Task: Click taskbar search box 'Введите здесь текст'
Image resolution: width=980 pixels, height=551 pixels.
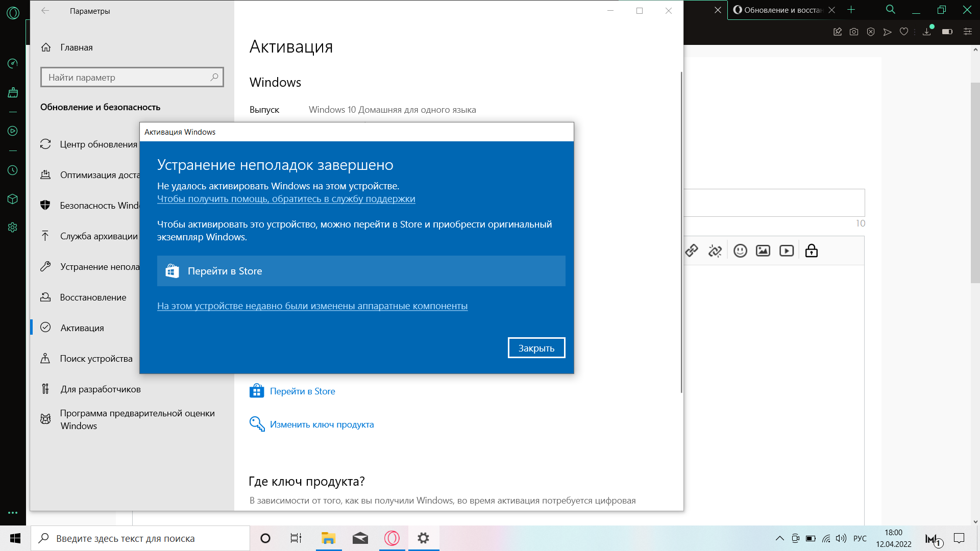Action: click(x=140, y=538)
